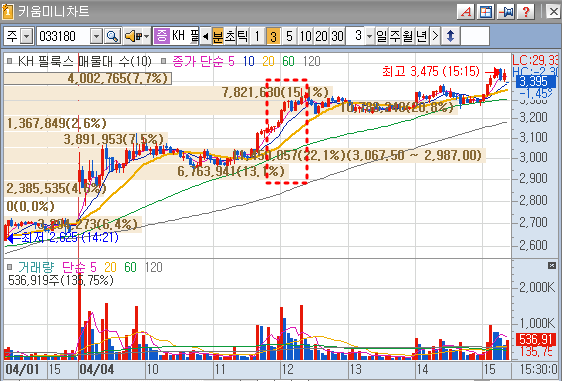Click the red 536,91 volume tag
This screenshot has width=562, height=381.
click(536, 339)
